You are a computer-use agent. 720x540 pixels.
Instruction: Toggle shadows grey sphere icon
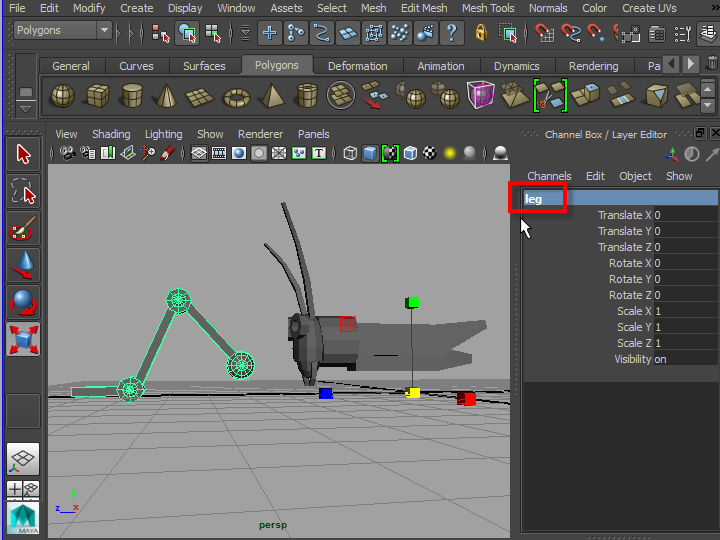(469, 153)
